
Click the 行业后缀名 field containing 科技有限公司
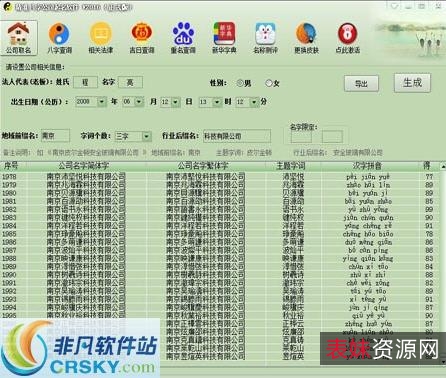click(237, 136)
